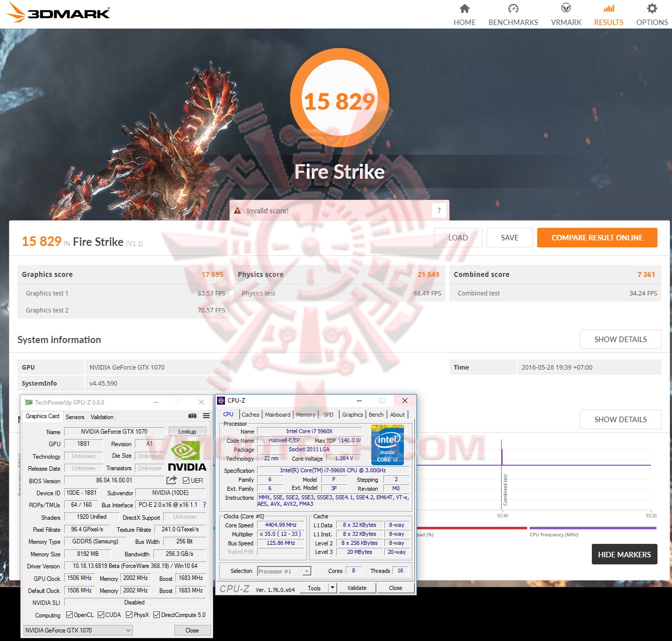Image resolution: width=672 pixels, height=641 pixels.
Task: Click the Tools button in CPU-Z
Action: click(314, 588)
